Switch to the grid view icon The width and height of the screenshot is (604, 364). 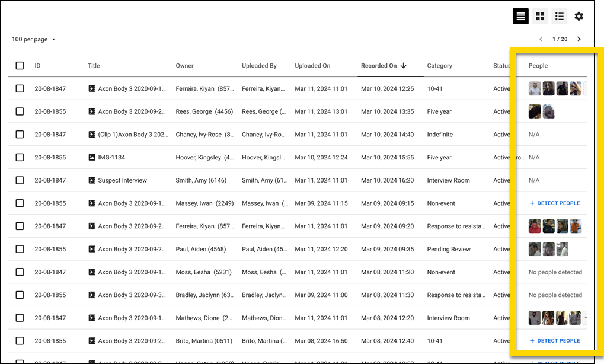point(540,17)
